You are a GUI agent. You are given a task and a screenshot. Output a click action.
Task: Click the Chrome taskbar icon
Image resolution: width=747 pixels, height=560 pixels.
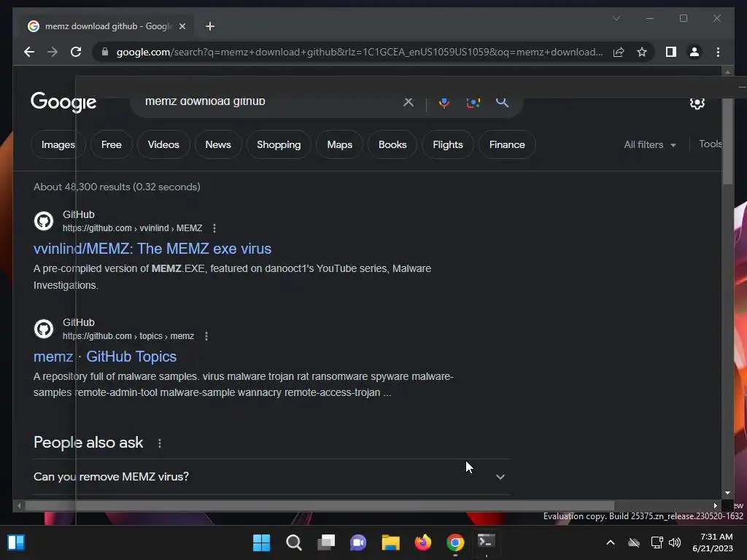(x=455, y=542)
